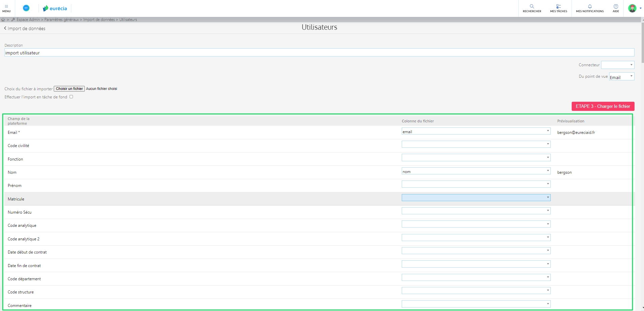Click the Champ de la plateforme header
644x311 pixels.
click(19, 121)
